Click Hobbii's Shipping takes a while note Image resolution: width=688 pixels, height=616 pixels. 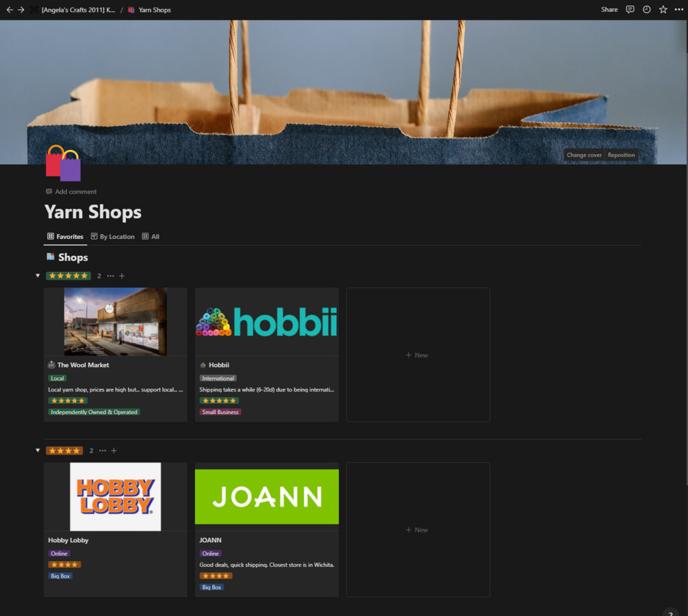267,389
